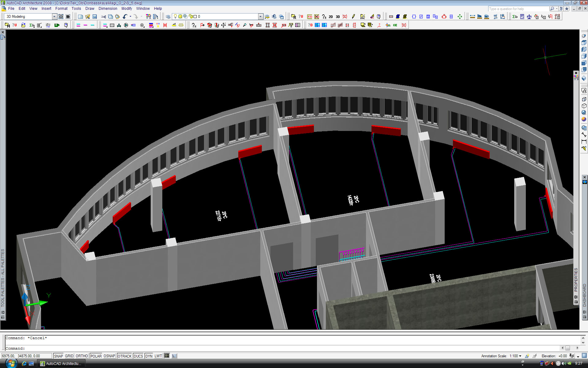Click the 3D view toolbar button
Screen dimensions: 588x368
coord(338,17)
